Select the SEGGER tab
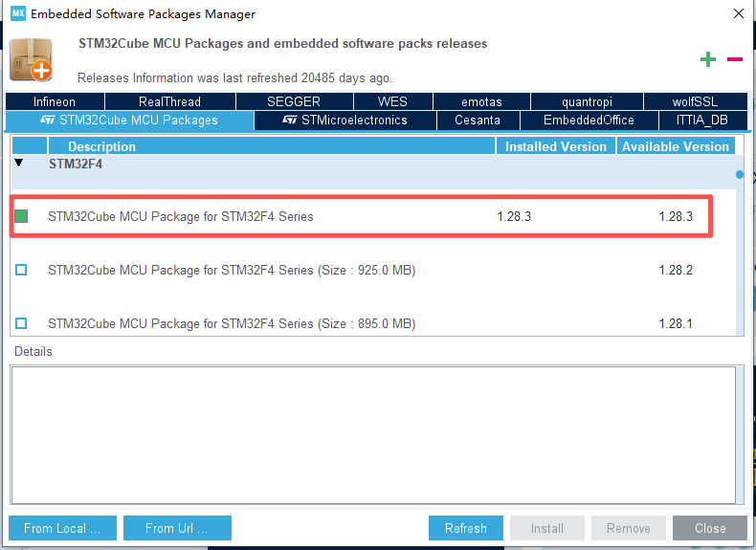 pos(294,101)
